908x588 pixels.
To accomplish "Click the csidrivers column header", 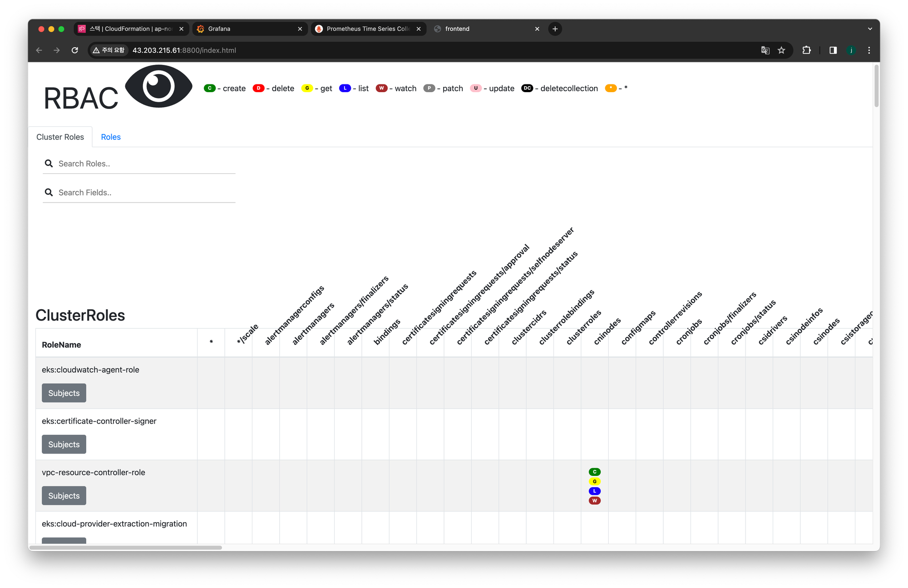I will [x=772, y=331].
